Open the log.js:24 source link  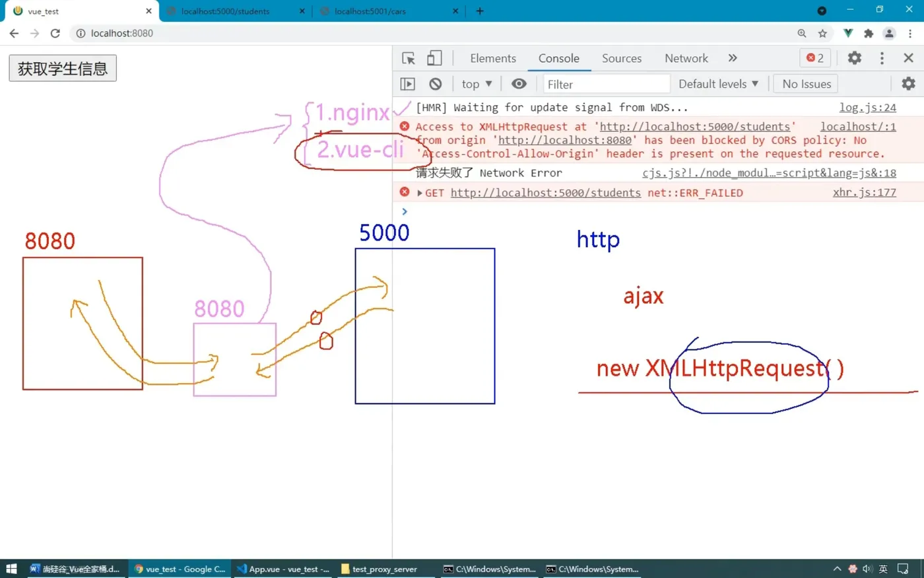[867, 107]
